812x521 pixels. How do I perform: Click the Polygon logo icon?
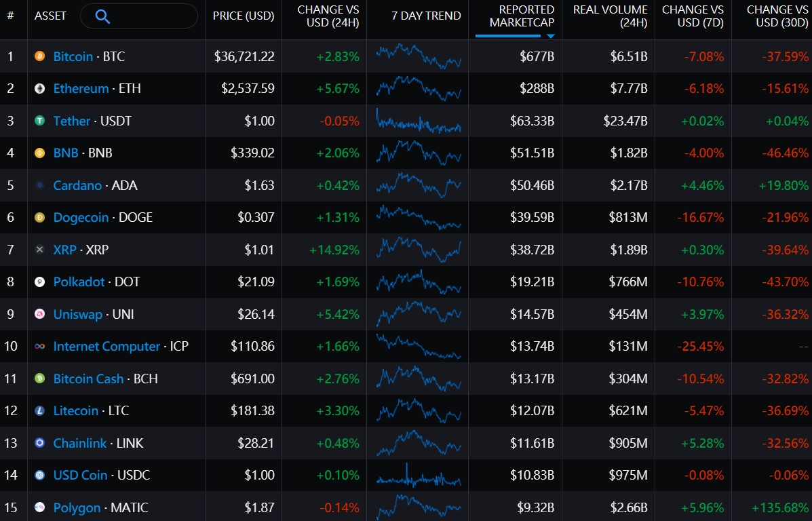[x=39, y=507]
